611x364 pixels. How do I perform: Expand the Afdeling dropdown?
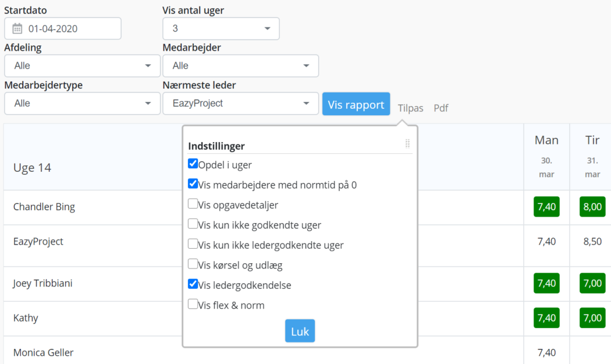(82, 66)
